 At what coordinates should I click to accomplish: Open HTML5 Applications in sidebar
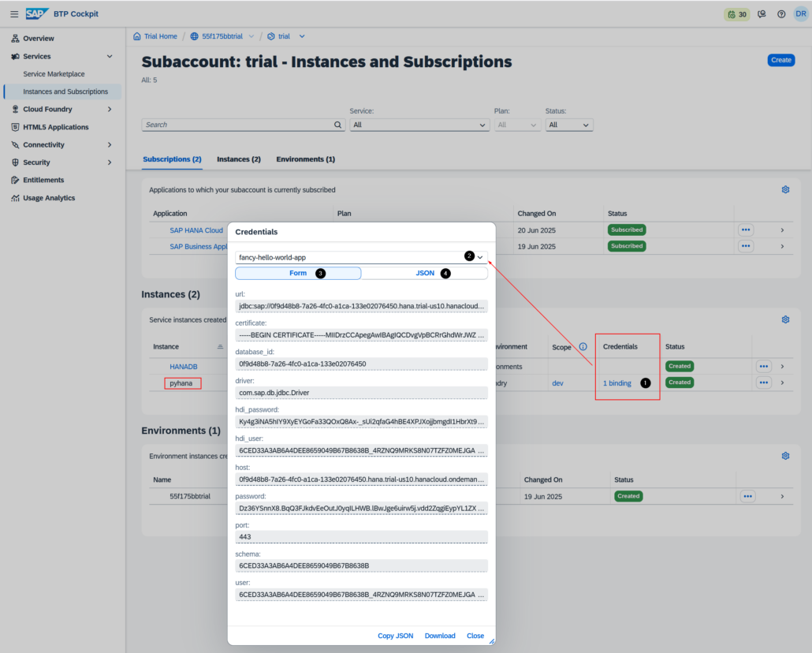(x=55, y=127)
